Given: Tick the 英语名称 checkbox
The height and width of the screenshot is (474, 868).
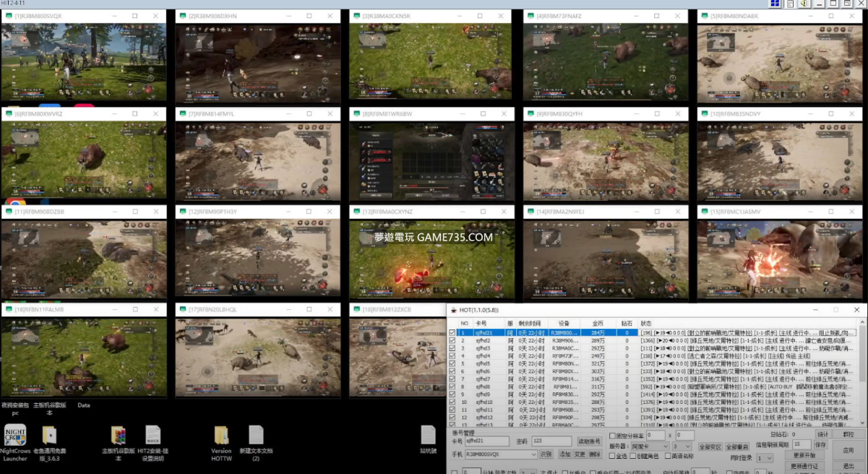Looking at the screenshot, I should 666,456.
